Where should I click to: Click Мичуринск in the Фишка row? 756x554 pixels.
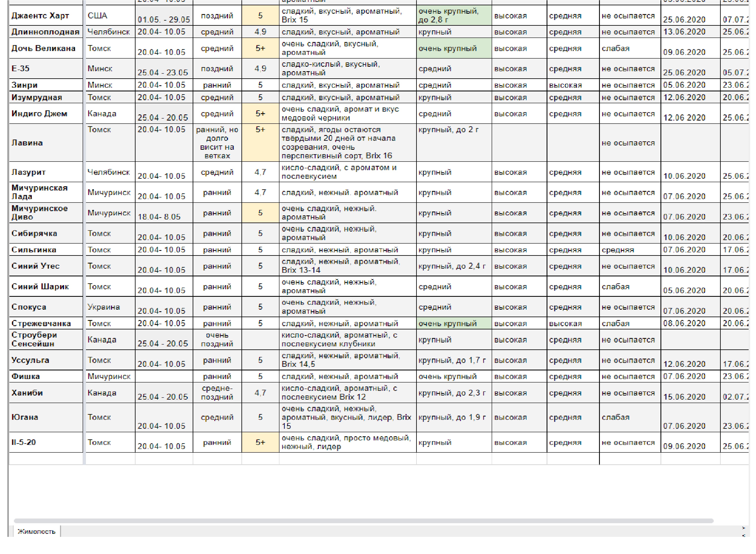(x=110, y=376)
